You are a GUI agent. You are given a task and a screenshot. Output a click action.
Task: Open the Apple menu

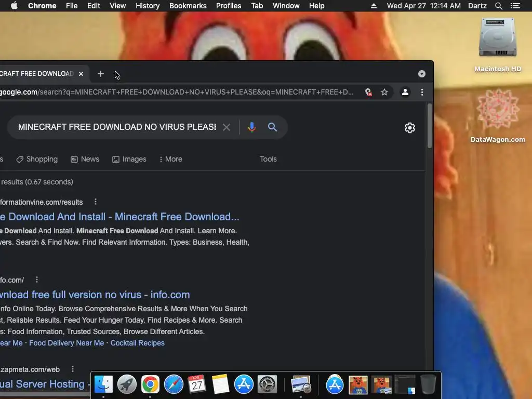point(14,6)
